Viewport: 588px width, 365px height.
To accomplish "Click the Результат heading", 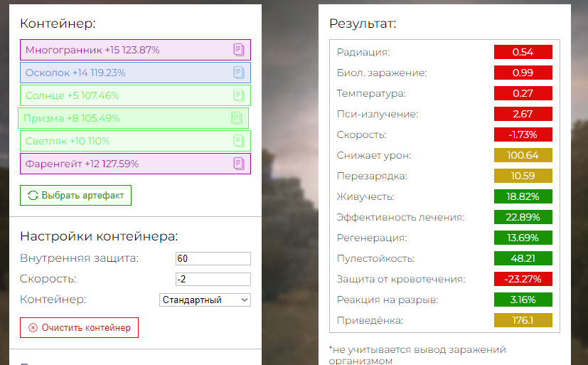I will [363, 23].
